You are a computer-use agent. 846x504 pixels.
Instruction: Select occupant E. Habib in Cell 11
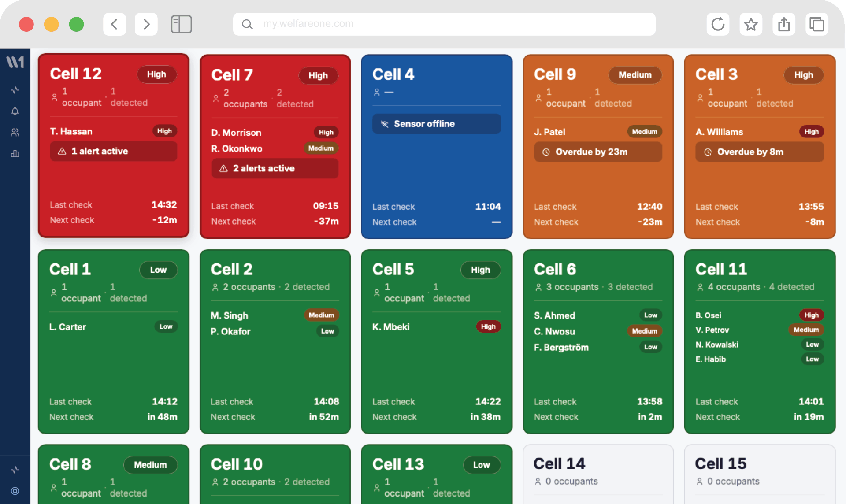click(x=711, y=359)
